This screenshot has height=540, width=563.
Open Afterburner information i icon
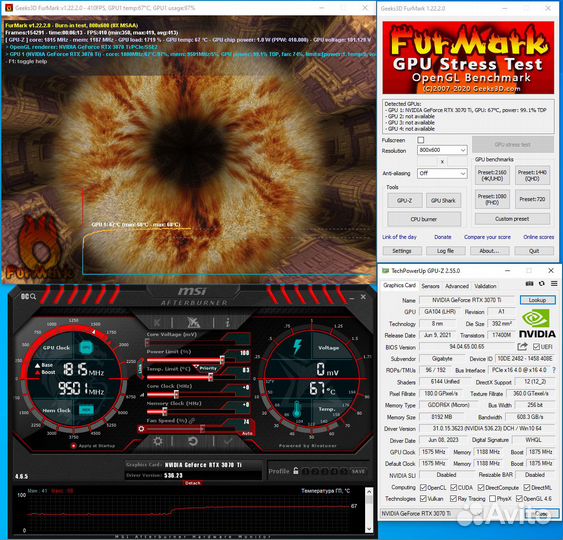pyautogui.click(x=227, y=322)
